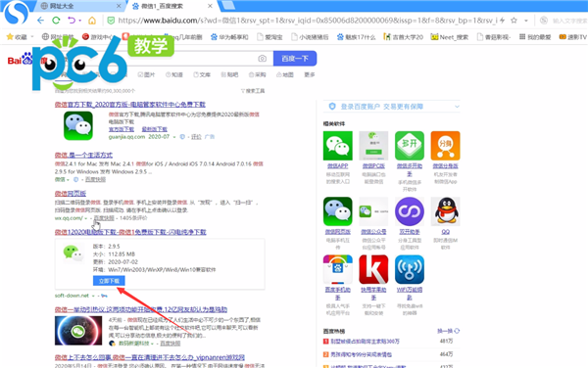Click the 百度一下 search button
The height and width of the screenshot is (368, 588).
point(295,59)
